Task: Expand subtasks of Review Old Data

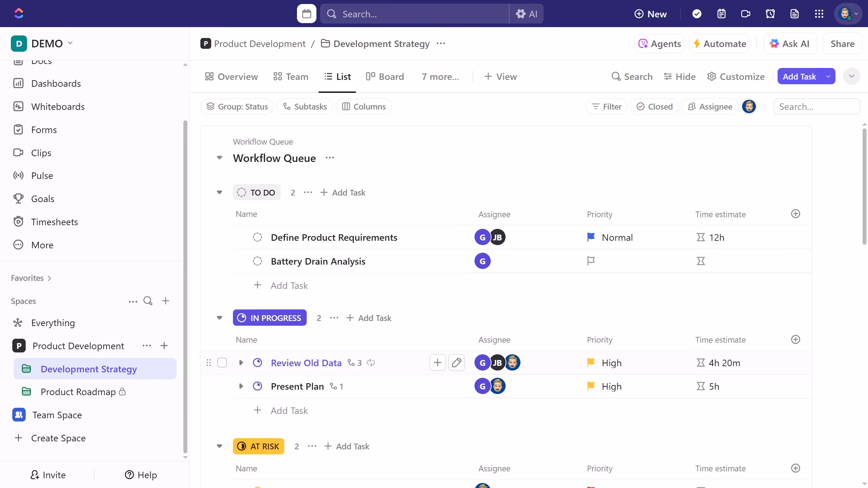Action: [x=241, y=363]
